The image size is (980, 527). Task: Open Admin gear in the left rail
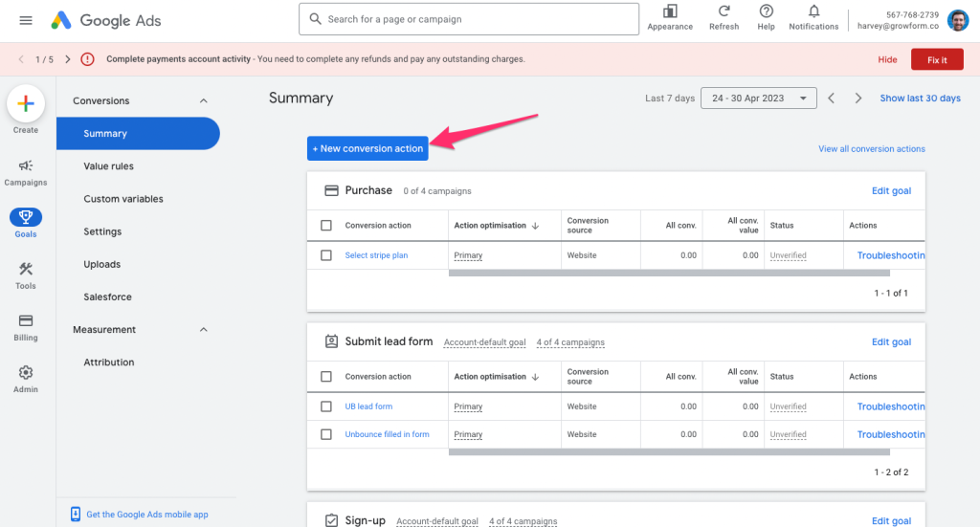click(26, 379)
